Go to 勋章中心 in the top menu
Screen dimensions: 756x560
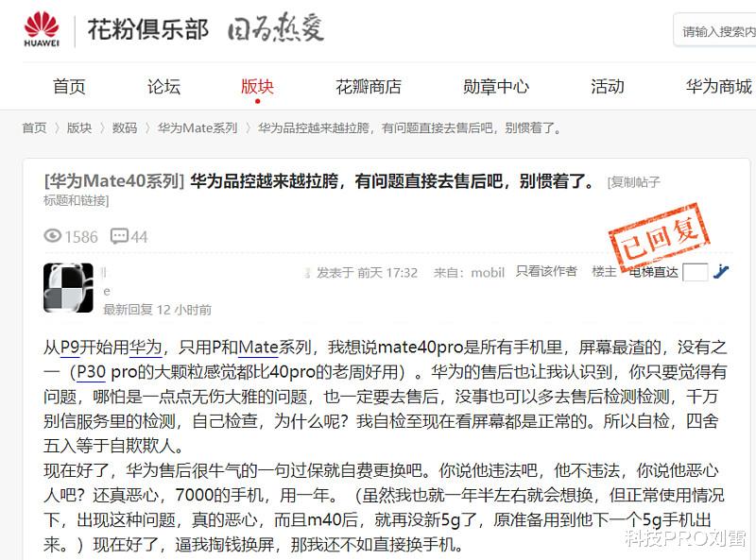tap(496, 87)
